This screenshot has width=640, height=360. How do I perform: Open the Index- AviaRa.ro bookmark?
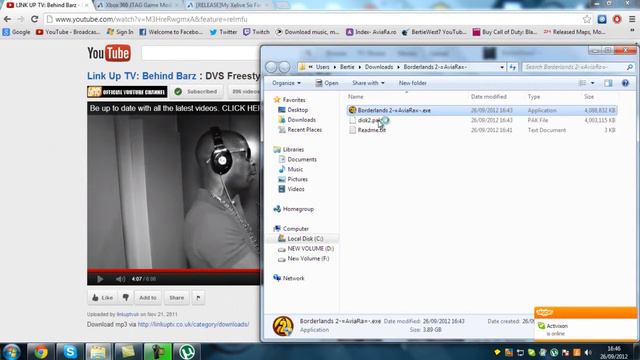click(371, 32)
